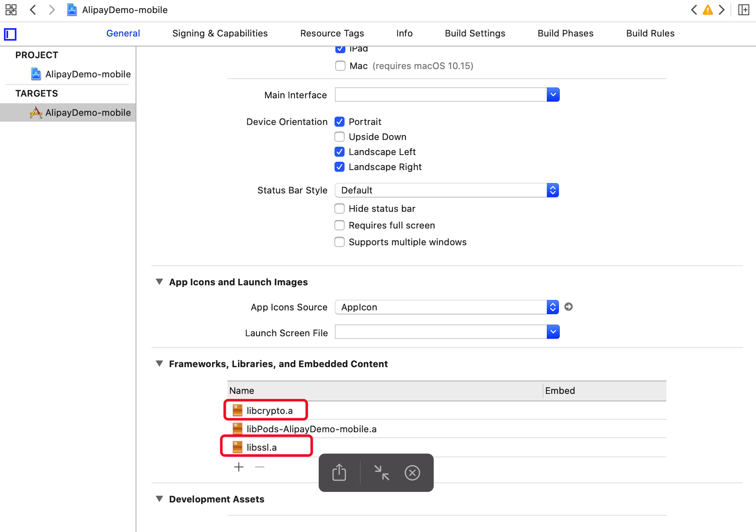This screenshot has height=532, width=756.
Task: Open the Launch Screen File dropdown
Action: [553, 332]
